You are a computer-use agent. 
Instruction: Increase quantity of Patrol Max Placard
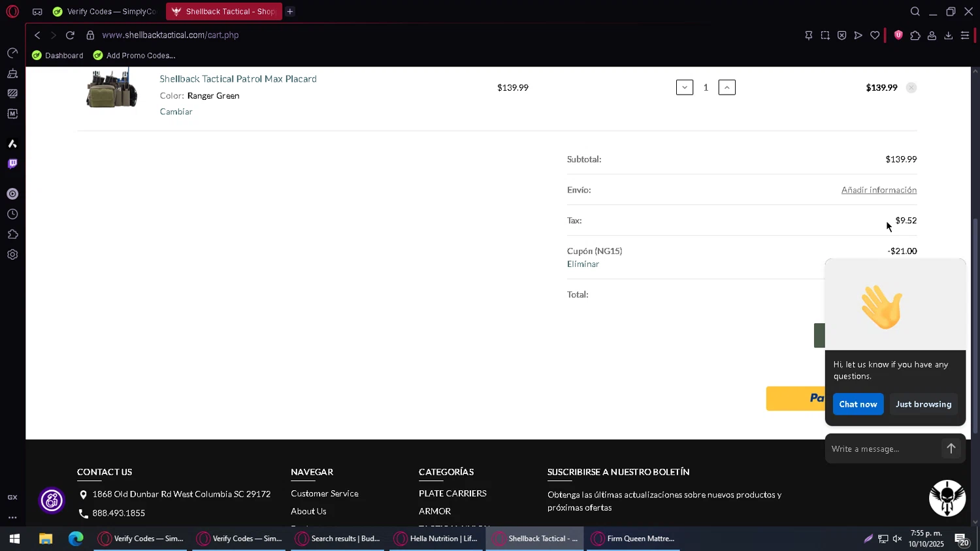tap(727, 87)
